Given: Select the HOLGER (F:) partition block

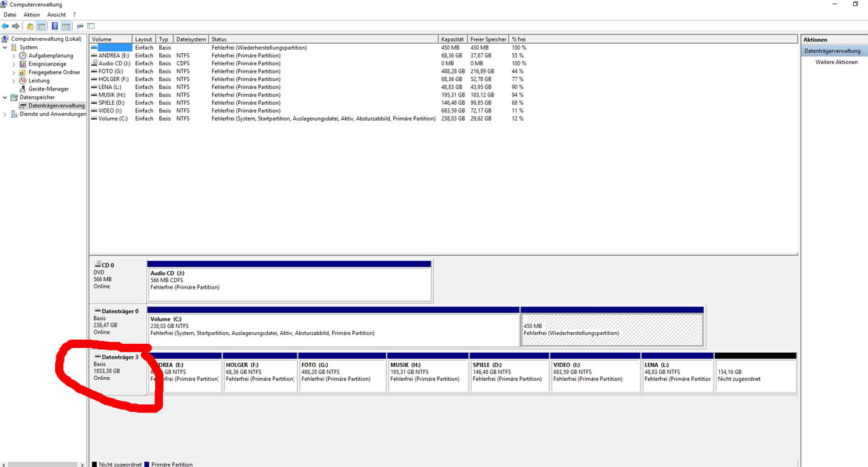Looking at the screenshot, I should click(259, 372).
